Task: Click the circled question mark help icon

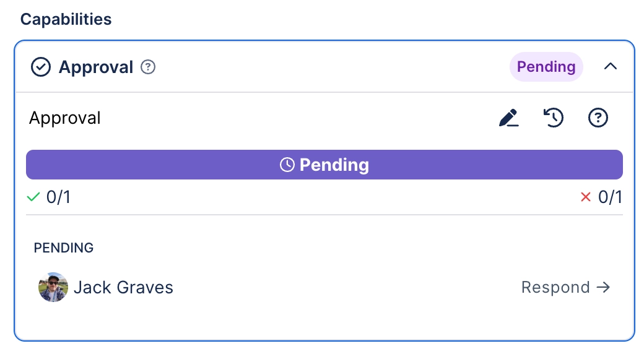Action: coord(598,118)
